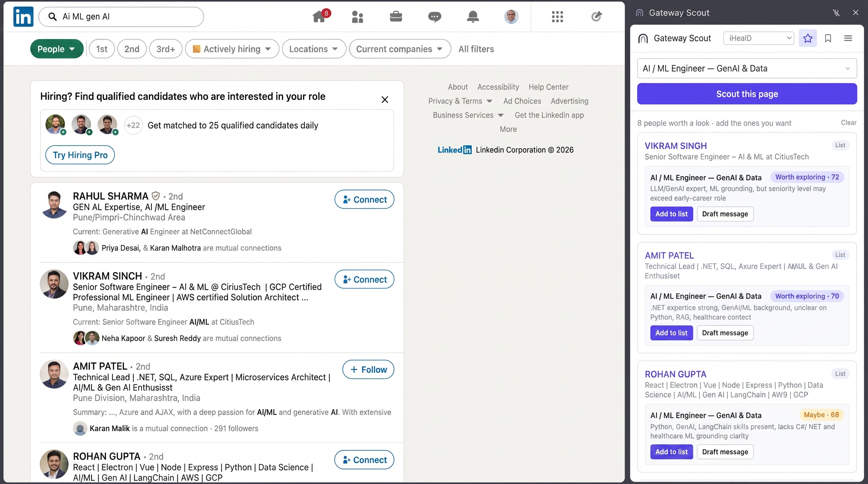Toggle the star icon in Gateway Scout
The height and width of the screenshot is (484, 868).
click(807, 38)
